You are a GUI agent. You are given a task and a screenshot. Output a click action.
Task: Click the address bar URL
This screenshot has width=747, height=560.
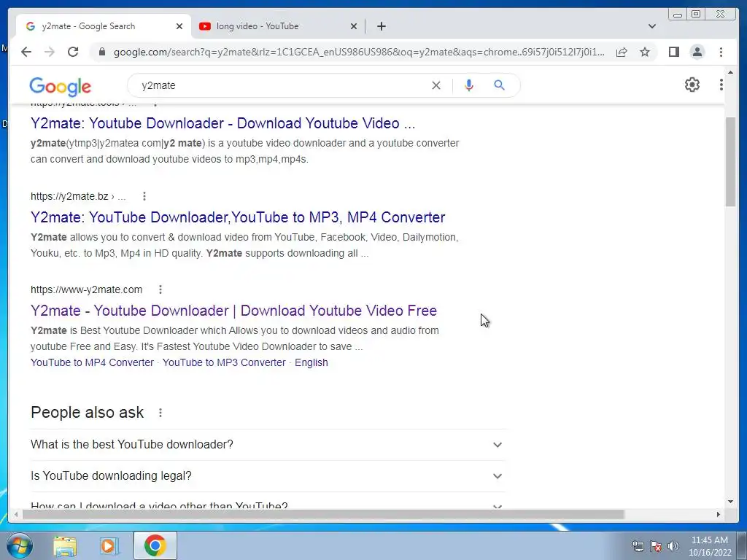[x=359, y=52]
